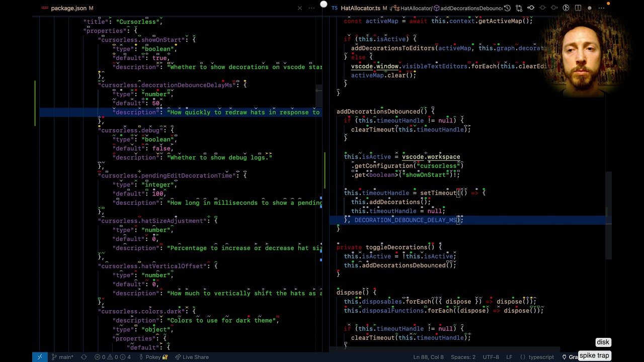Click the setTimeout call
The width and height of the screenshot is (644, 362).
click(x=438, y=193)
